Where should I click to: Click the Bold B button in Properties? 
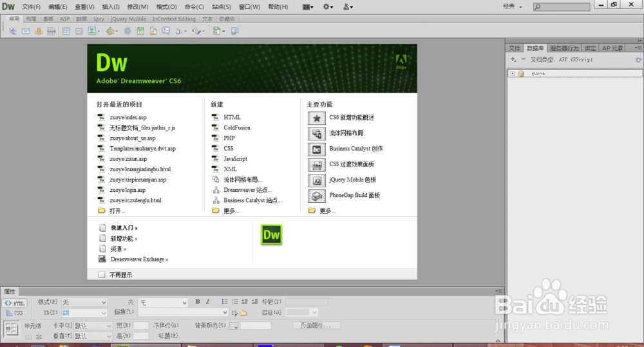click(198, 302)
